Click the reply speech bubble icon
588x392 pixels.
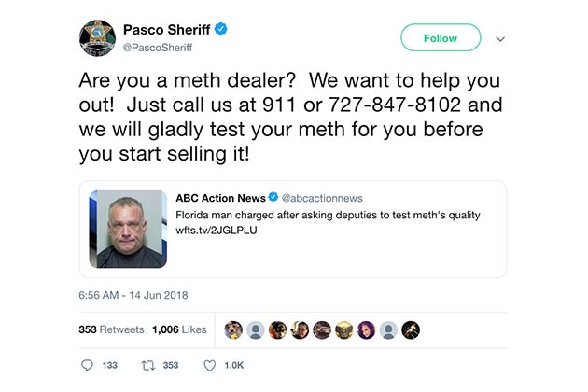click(88, 365)
